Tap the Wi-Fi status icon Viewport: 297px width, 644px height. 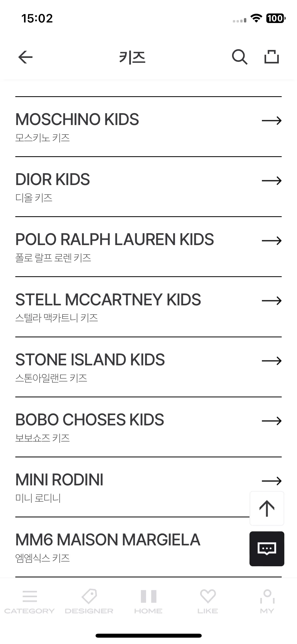pyautogui.click(x=256, y=18)
